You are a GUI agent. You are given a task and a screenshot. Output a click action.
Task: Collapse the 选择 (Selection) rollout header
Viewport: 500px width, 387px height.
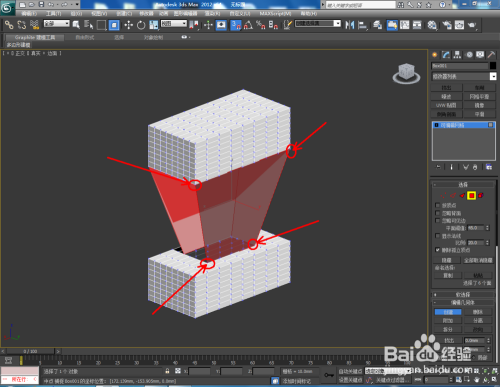coord(463,184)
